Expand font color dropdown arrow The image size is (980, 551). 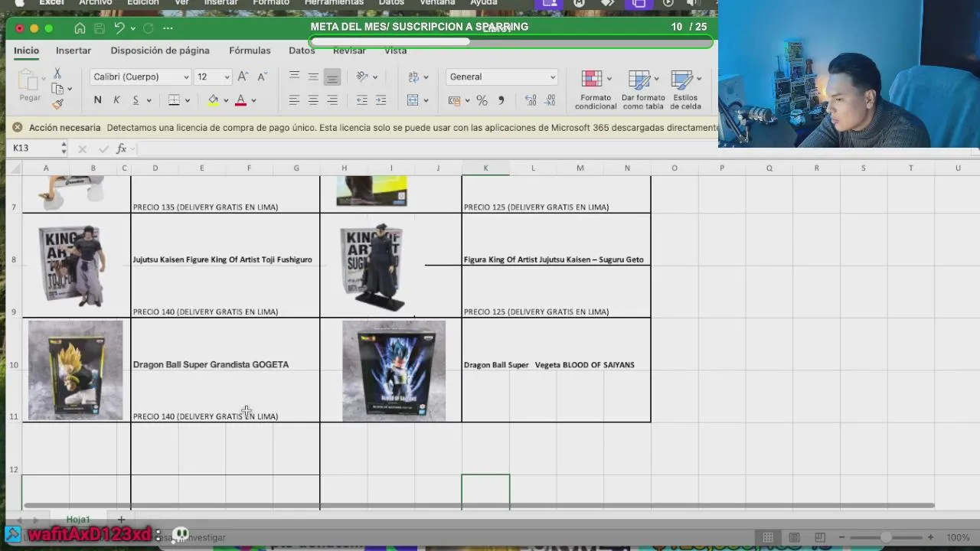click(x=253, y=100)
